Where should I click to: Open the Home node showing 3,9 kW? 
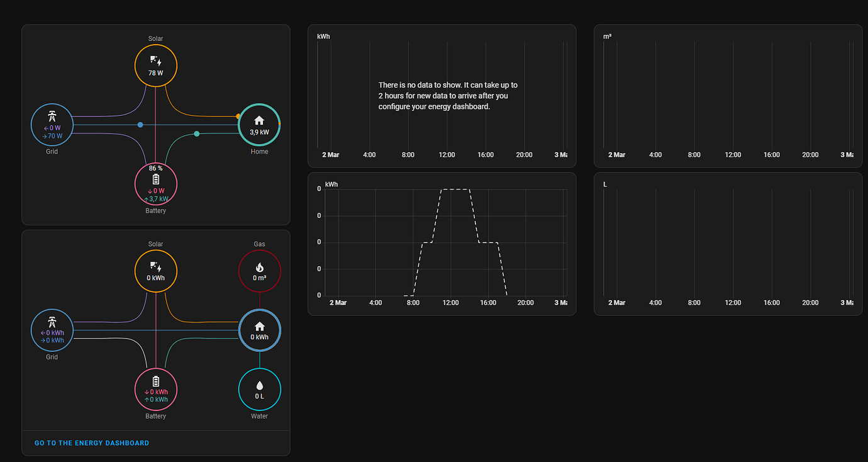point(259,125)
